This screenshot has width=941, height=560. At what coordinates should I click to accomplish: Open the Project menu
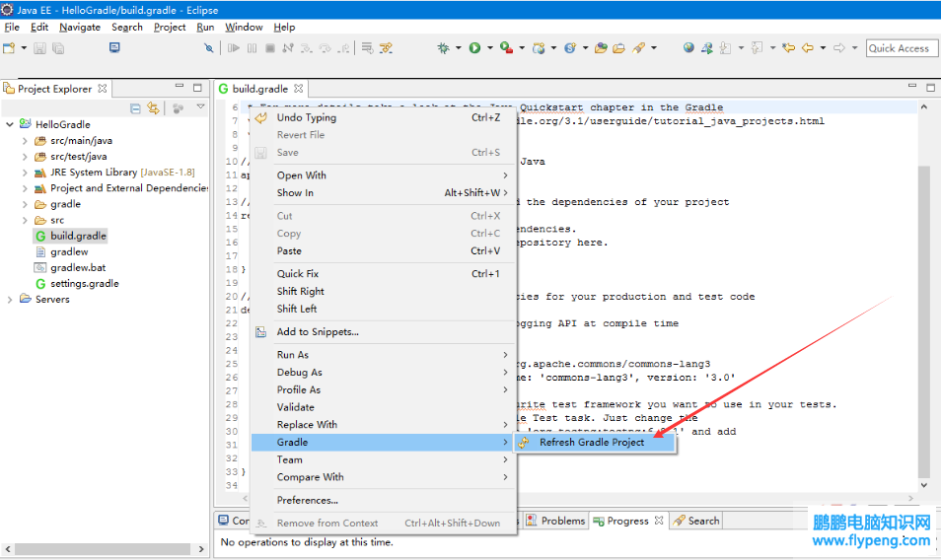point(170,27)
